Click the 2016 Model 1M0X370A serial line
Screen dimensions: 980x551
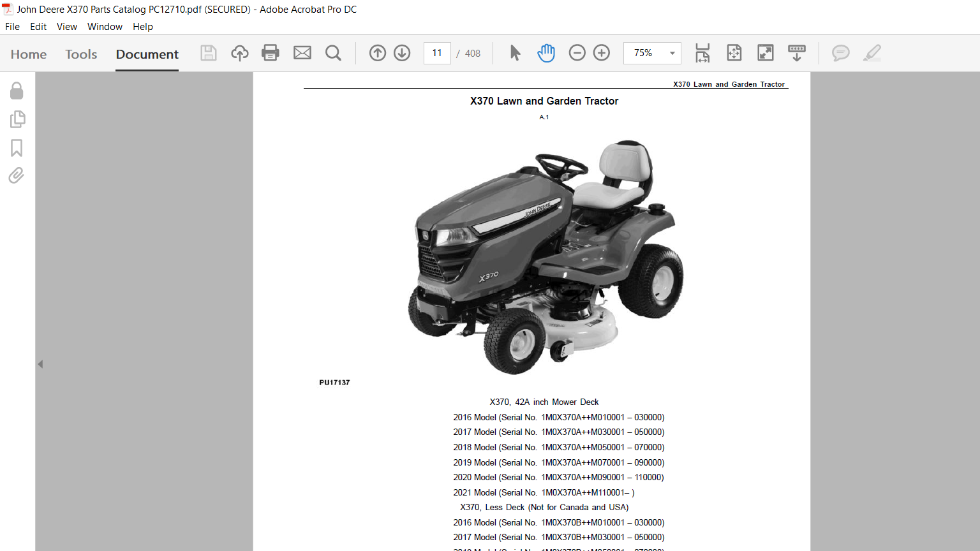point(559,417)
